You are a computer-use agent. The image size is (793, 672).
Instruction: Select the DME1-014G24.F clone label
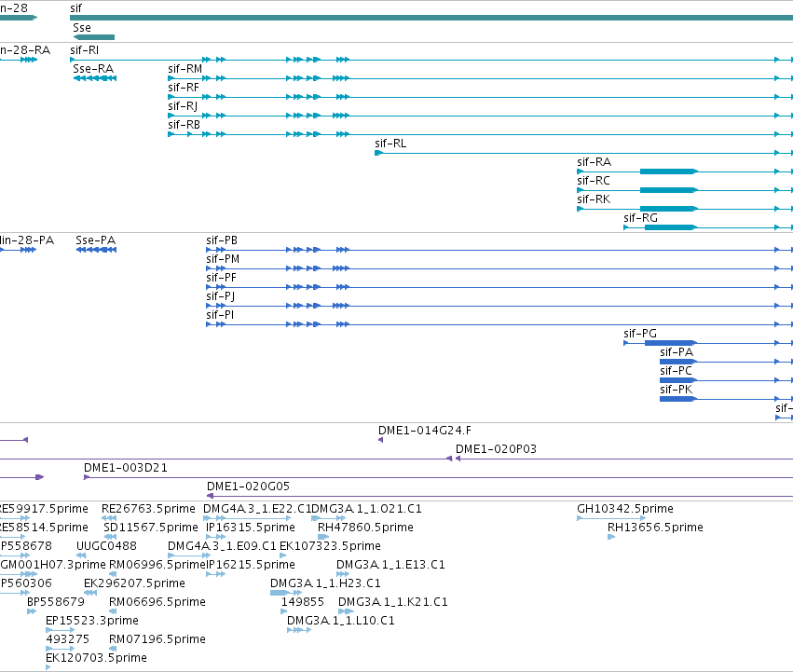pos(425,431)
